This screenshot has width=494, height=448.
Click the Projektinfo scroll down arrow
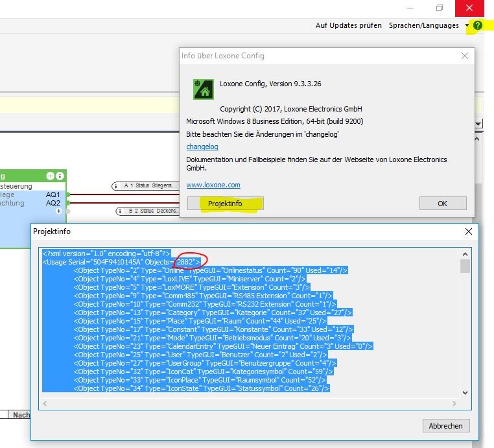click(x=465, y=392)
